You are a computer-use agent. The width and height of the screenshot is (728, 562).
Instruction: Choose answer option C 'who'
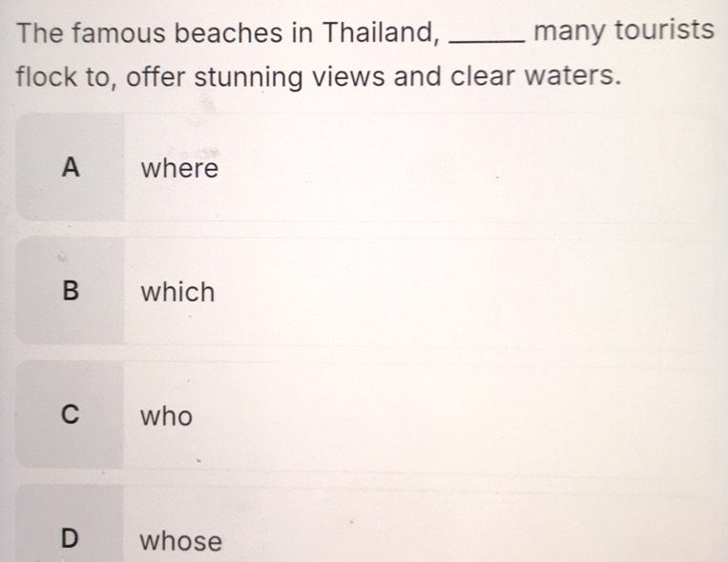(372, 416)
